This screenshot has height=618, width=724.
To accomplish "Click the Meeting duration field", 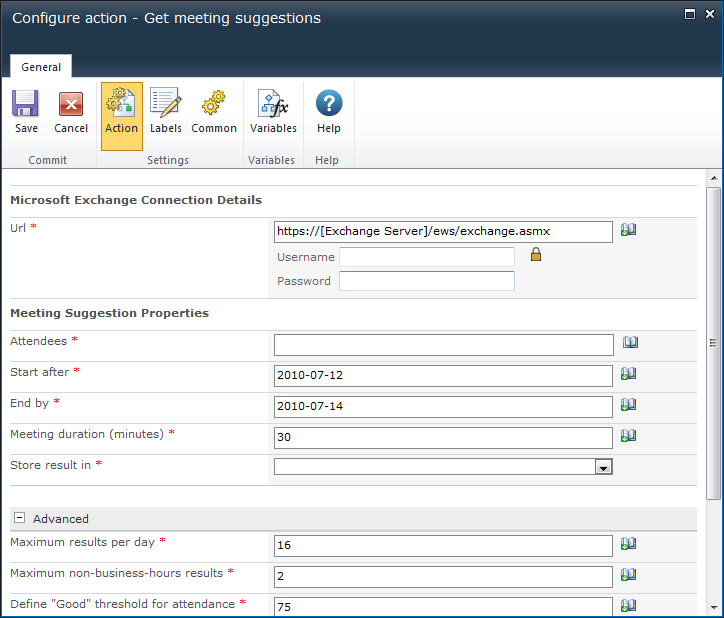I will pyautogui.click(x=443, y=438).
